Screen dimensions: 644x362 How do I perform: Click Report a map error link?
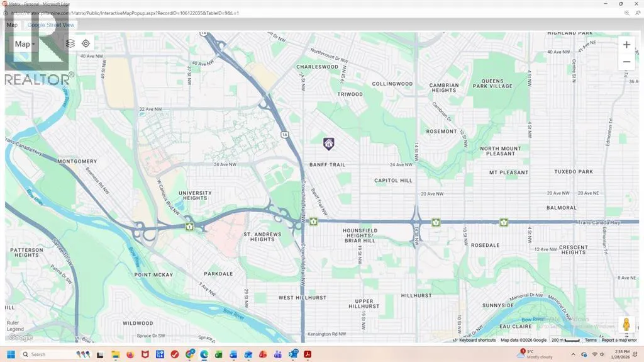coord(619,340)
